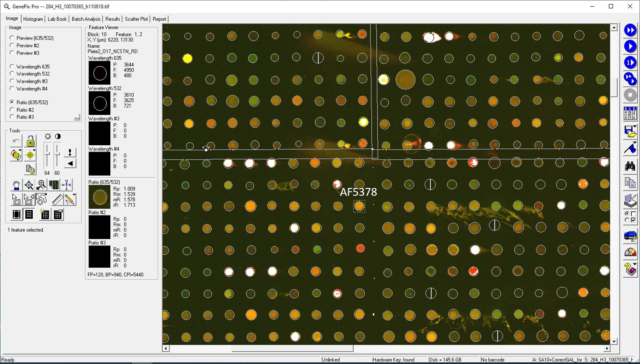Image resolution: width=640 pixels, height=364 pixels.
Task: Choose the Ratio #2 image option
Action: (x=12, y=110)
